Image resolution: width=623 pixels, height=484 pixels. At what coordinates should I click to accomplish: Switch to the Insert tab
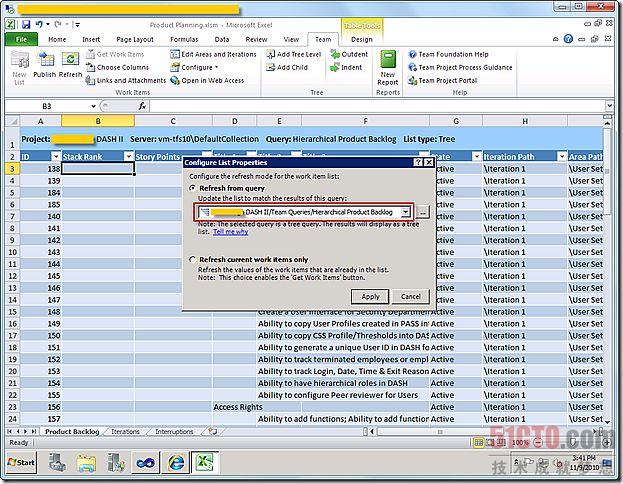[91, 39]
